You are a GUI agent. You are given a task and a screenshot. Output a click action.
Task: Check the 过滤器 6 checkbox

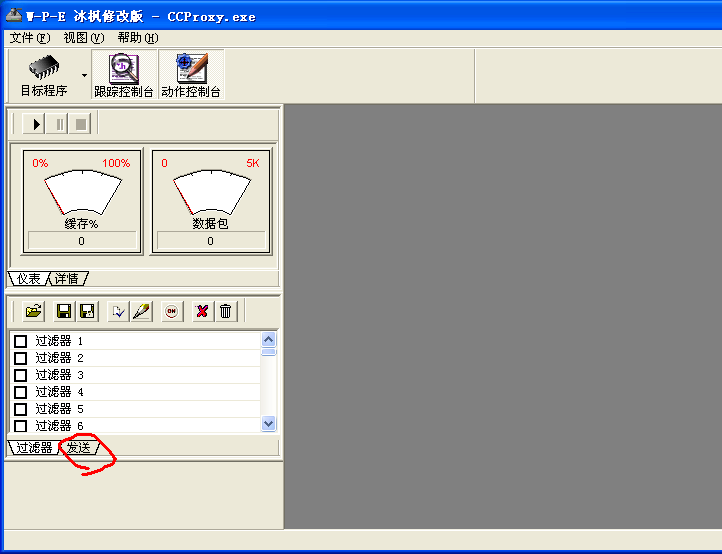point(20,426)
